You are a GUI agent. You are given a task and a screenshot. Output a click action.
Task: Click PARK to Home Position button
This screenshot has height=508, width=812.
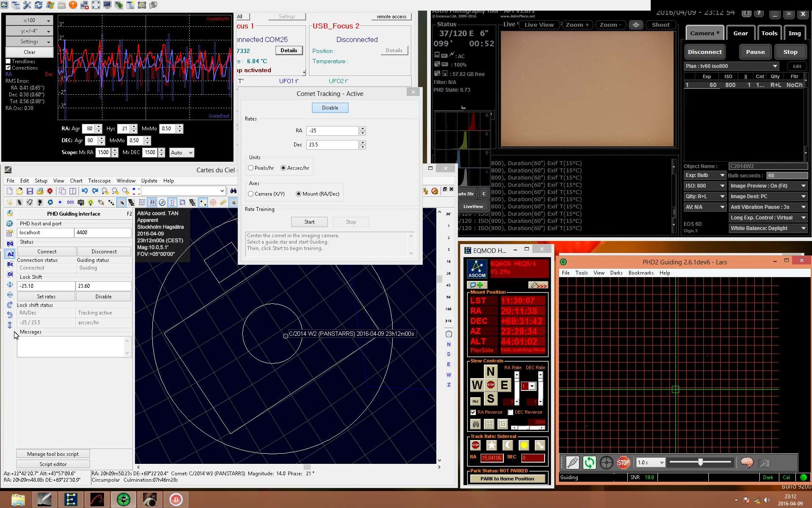(x=507, y=479)
